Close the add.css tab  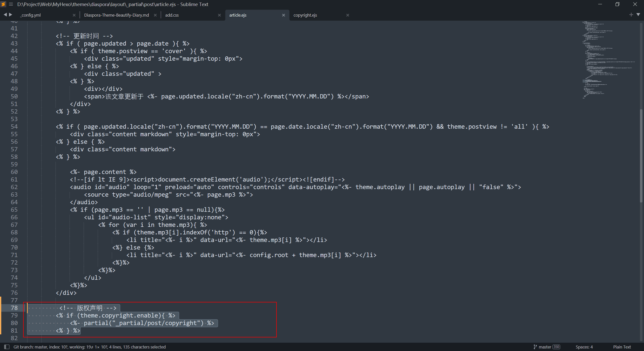219,15
